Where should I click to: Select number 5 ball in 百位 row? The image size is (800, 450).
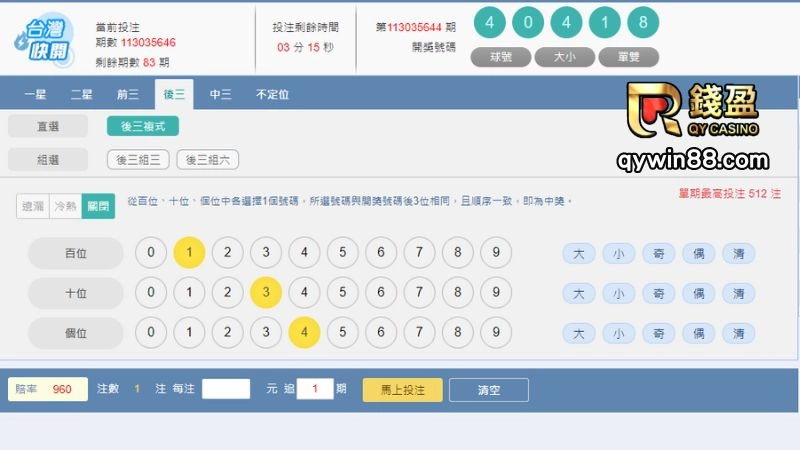point(342,253)
